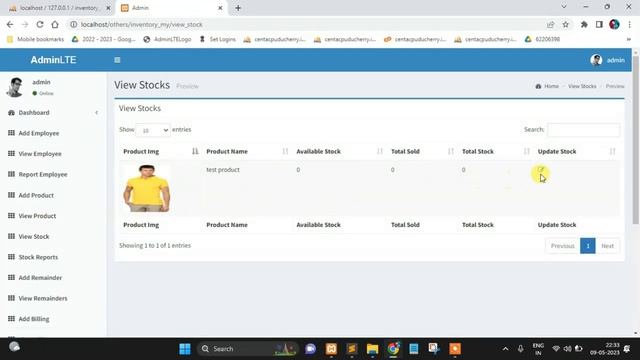The width and height of the screenshot is (640, 360).
Task: Reload the page with refresh icon
Action: 40,24
